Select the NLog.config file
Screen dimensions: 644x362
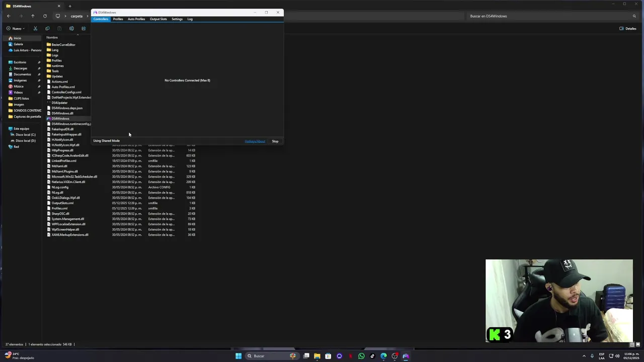[60, 187]
